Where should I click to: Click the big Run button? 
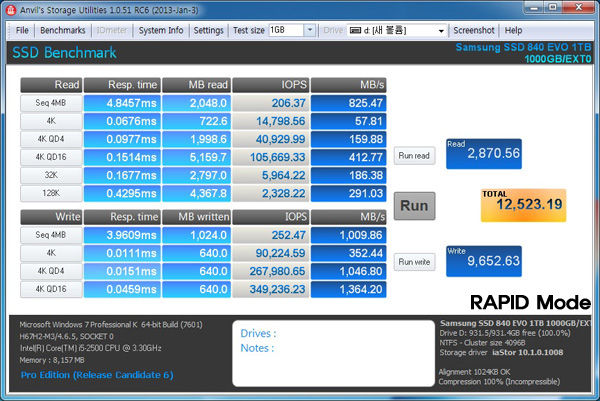click(x=414, y=206)
